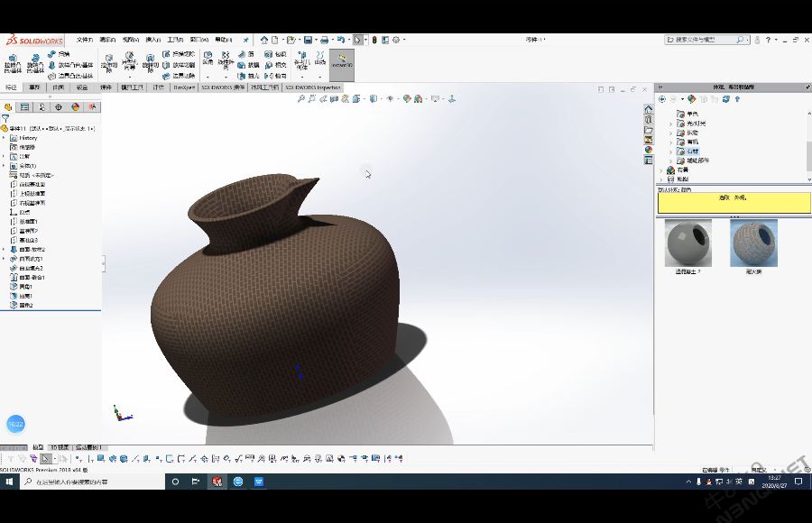Image resolution: width=812 pixels, height=523 pixels.
Task: Switch to the SOLIDWORKS Inspection tab
Action: (x=313, y=87)
